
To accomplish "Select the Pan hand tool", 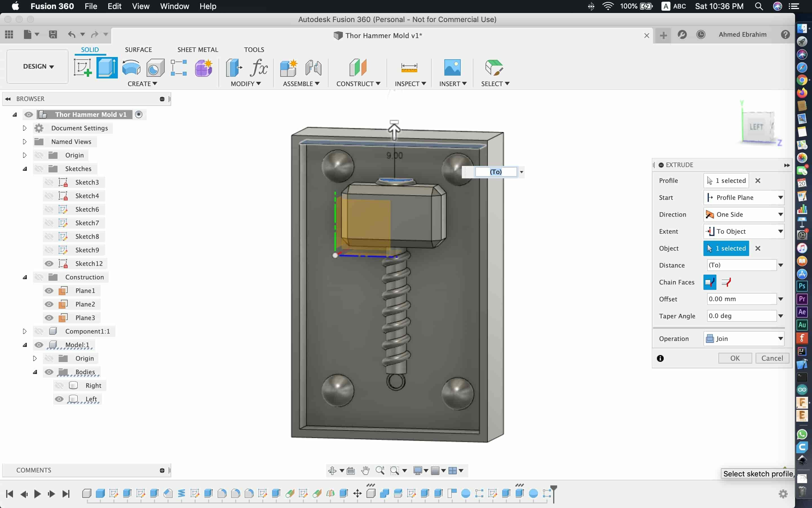I will (x=365, y=470).
